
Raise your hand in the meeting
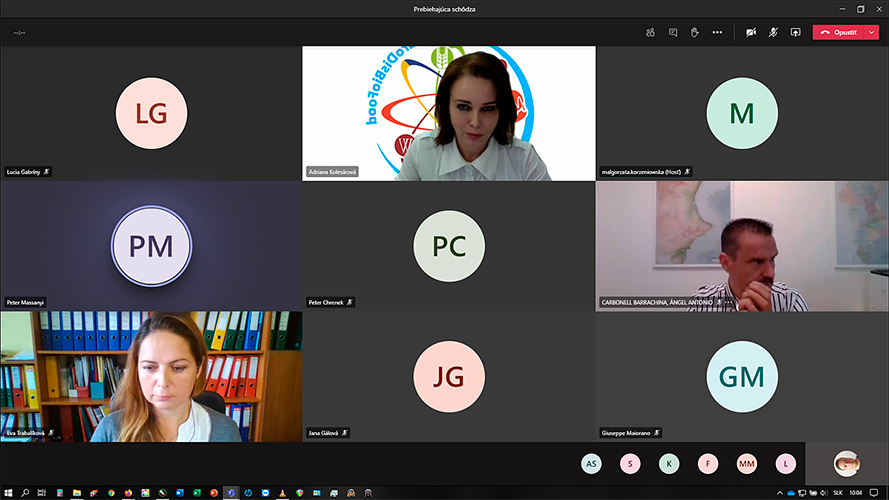(x=694, y=32)
